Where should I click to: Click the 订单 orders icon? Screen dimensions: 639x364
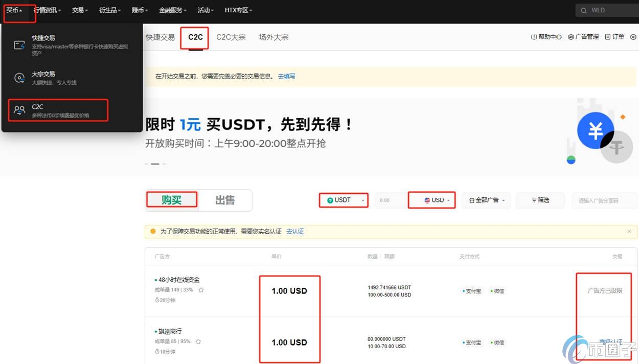click(614, 37)
